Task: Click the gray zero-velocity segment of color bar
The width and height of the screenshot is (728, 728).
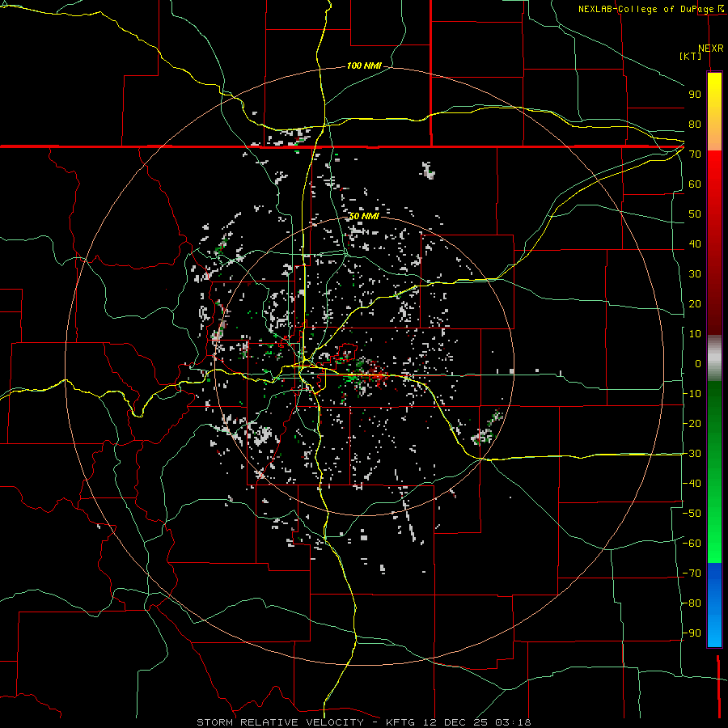Action: click(x=714, y=358)
